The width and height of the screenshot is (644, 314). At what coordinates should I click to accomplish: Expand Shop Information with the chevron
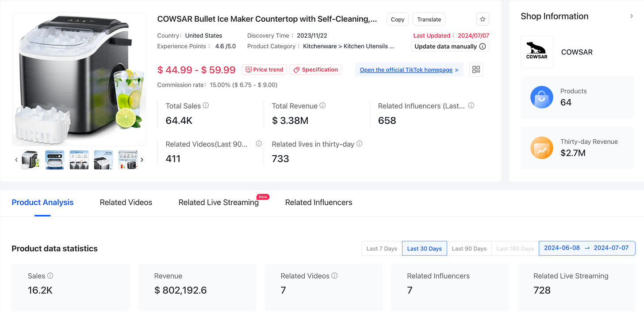[x=631, y=16]
